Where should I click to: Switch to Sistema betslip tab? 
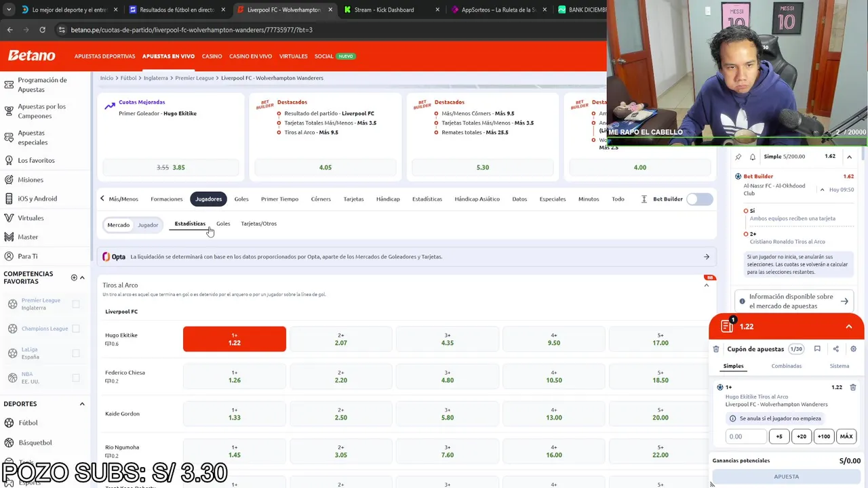tap(839, 366)
